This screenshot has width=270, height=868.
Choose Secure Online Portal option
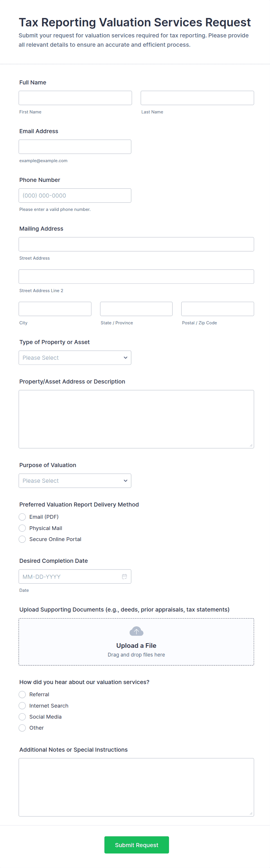(22, 539)
